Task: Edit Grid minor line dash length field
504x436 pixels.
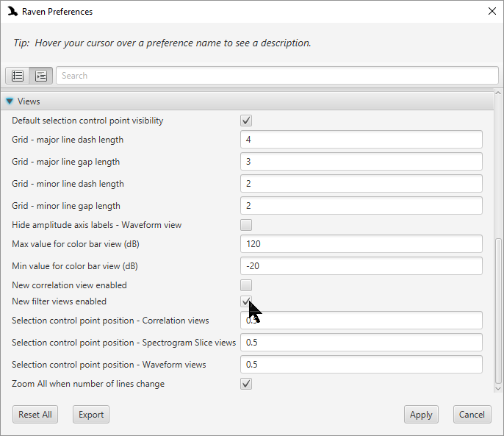Action: (361, 184)
